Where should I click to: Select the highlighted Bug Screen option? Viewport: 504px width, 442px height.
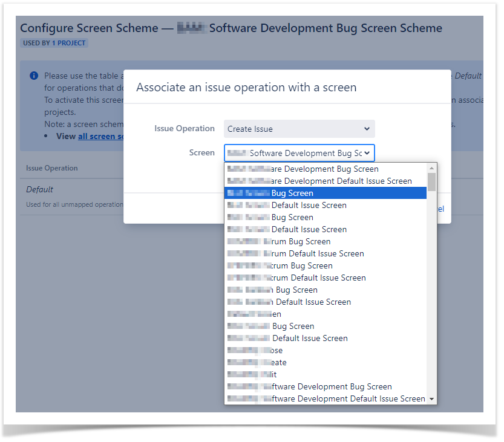point(326,193)
